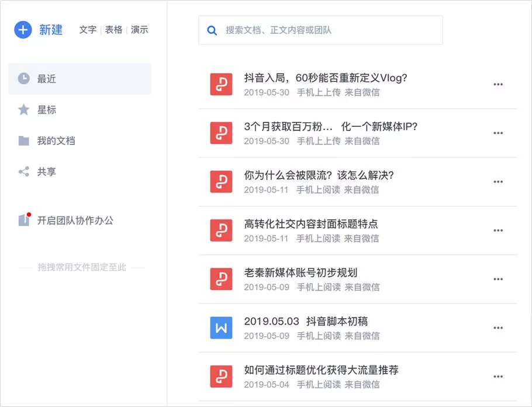
Task: Open more options for 抖音入局 file
Action: [498, 84]
